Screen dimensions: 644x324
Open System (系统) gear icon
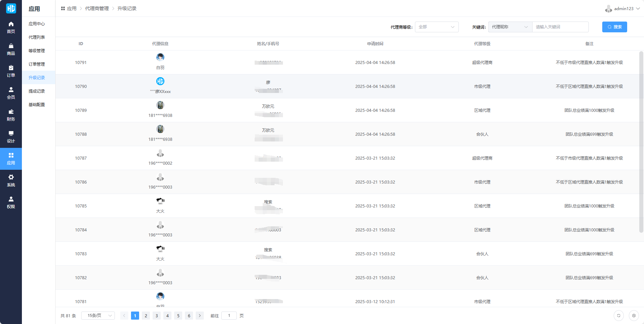point(11,181)
